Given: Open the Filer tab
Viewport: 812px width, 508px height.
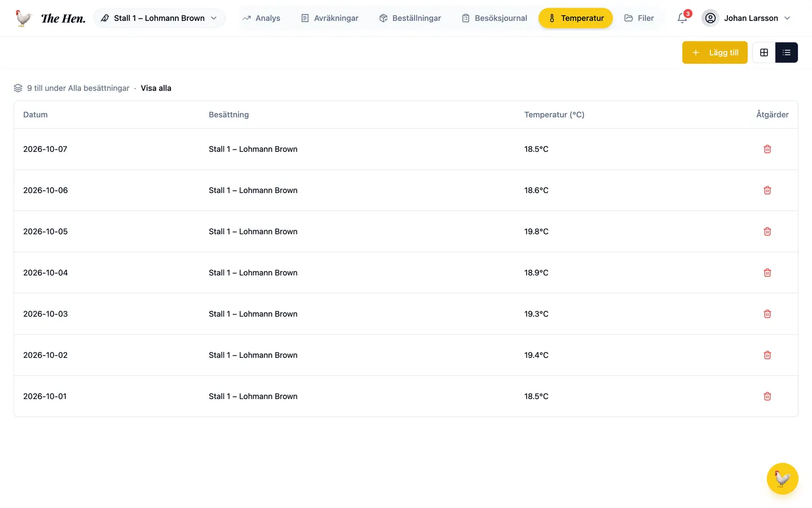Looking at the screenshot, I should click(x=639, y=18).
